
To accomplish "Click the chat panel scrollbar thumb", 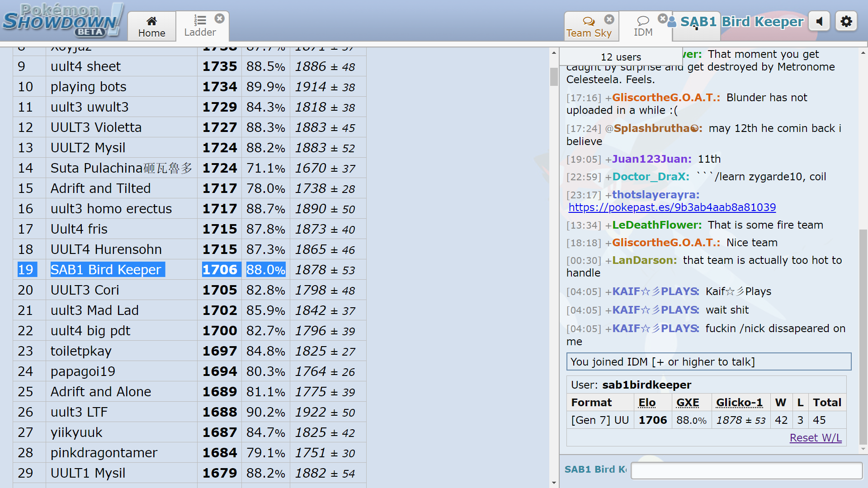I will [x=863, y=337].
